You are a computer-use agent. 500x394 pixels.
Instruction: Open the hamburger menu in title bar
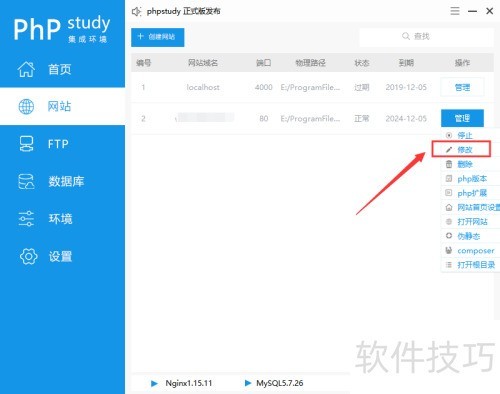pos(455,11)
